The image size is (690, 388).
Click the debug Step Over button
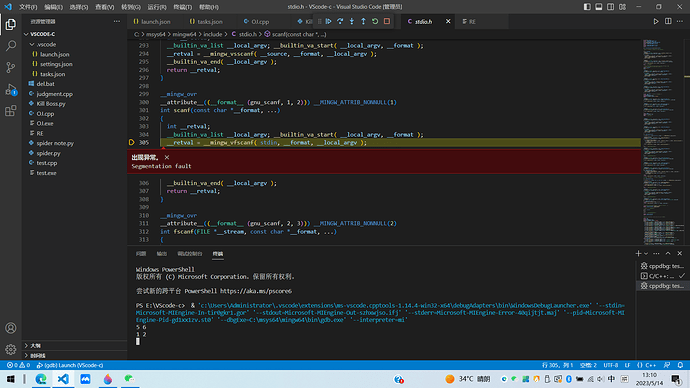coord(340,21)
